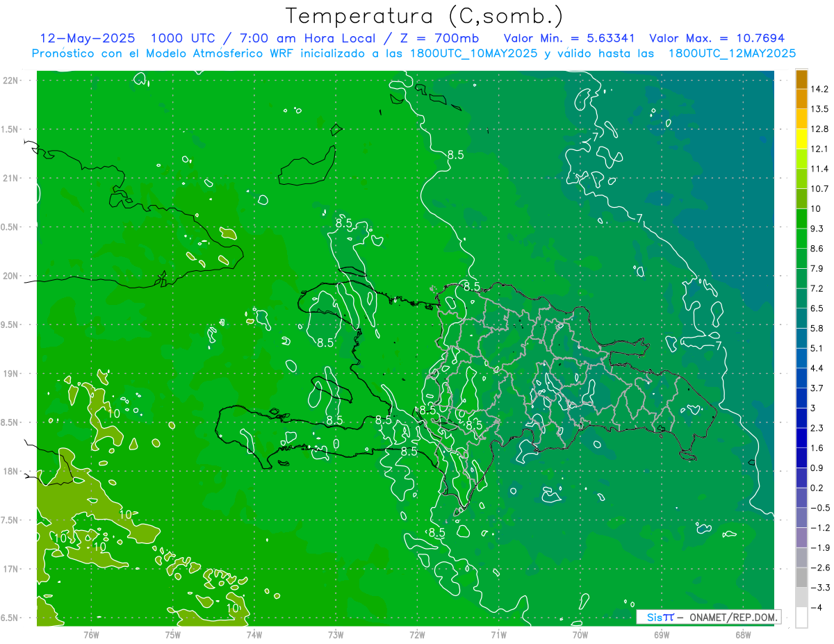Click the 68W longitude axis label

743,634
